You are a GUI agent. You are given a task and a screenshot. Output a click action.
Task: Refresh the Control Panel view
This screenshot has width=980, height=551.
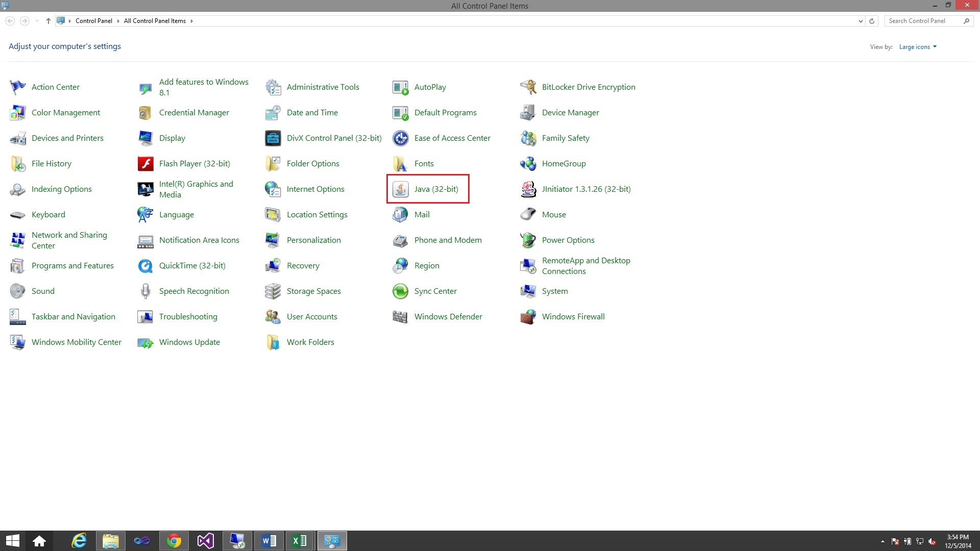872,21
